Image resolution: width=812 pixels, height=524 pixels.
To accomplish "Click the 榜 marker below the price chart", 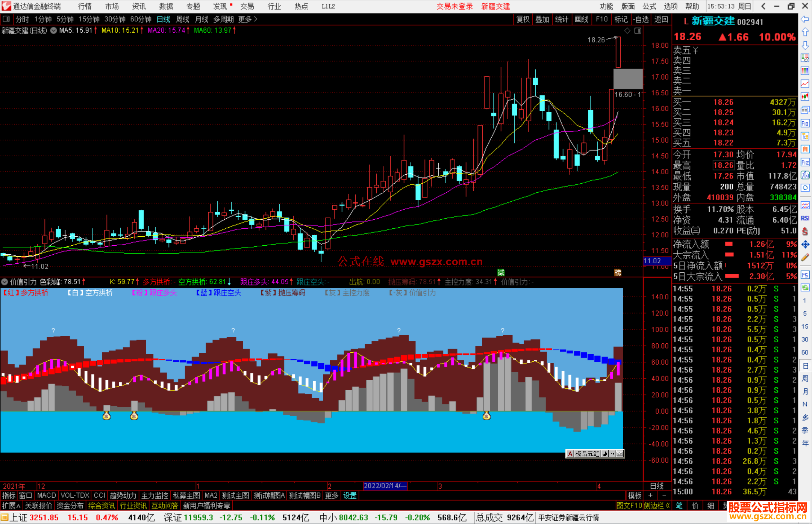I will click(x=618, y=272).
